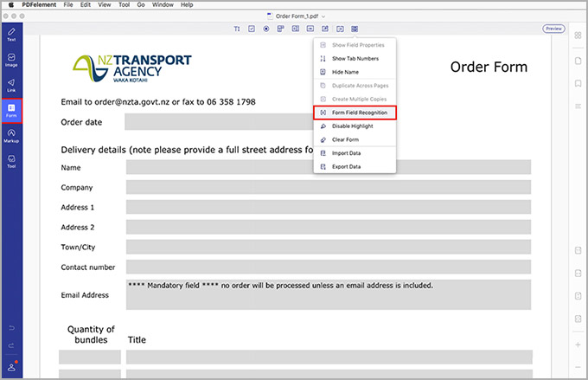Click the Email Address mandatory field

(329, 295)
